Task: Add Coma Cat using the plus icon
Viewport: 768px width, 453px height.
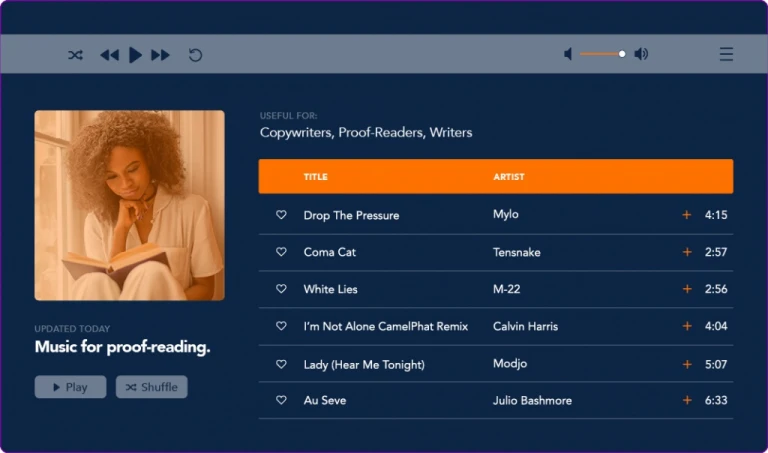Action: click(687, 252)
